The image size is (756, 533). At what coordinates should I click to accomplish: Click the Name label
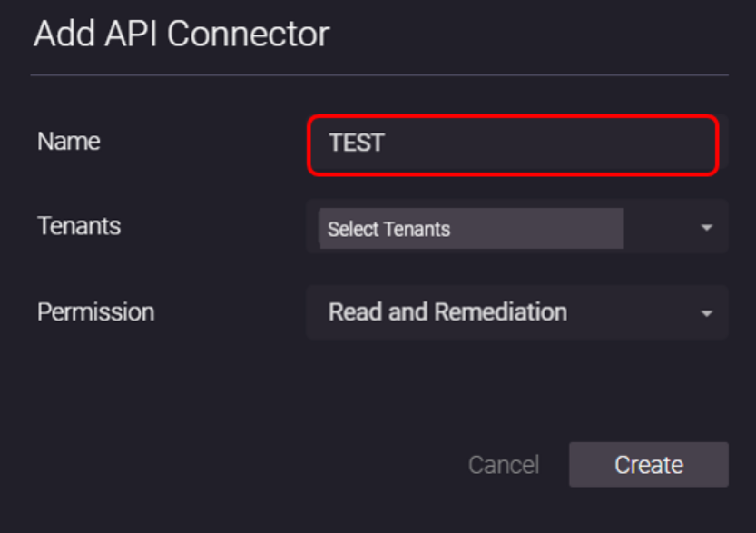[x=69, y=142]
